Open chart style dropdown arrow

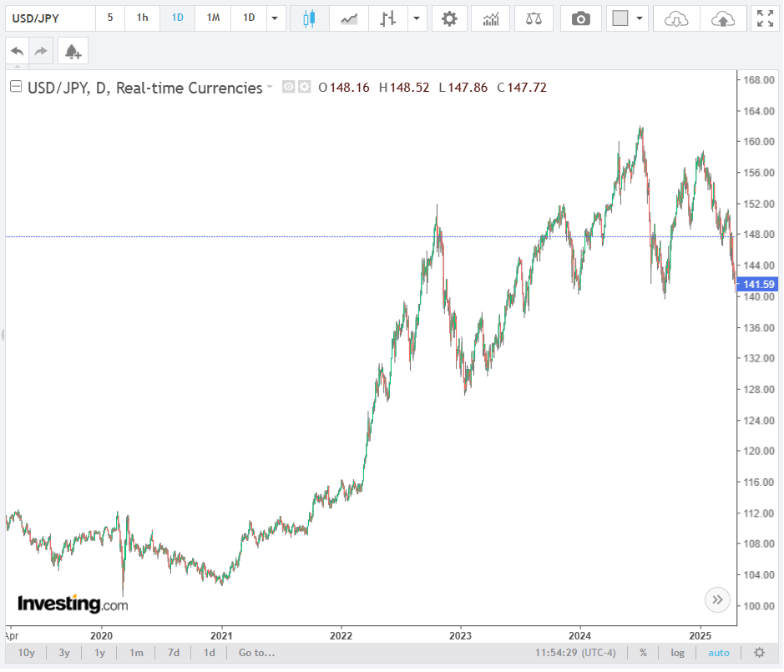click(417, 19)
